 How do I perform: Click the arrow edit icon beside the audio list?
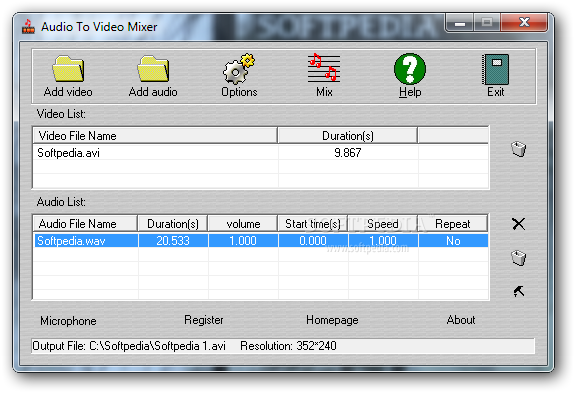point(519,291)
